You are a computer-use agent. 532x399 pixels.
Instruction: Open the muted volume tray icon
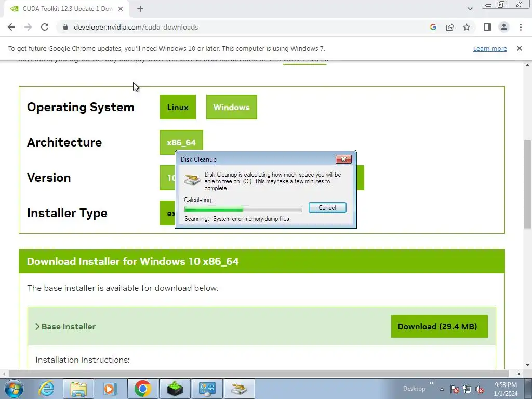480,390
